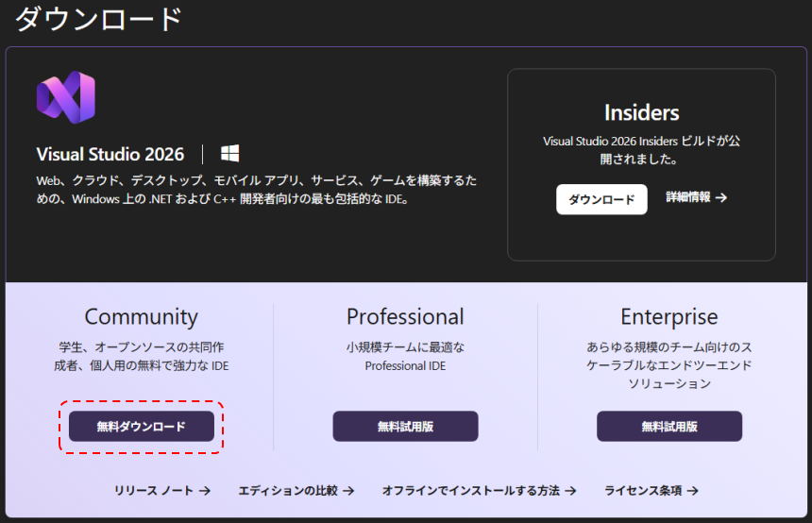Viewport: 812px width, 523px height.
Task: Click the Visual Studio 2026 product title
Action: click(110, 154)
